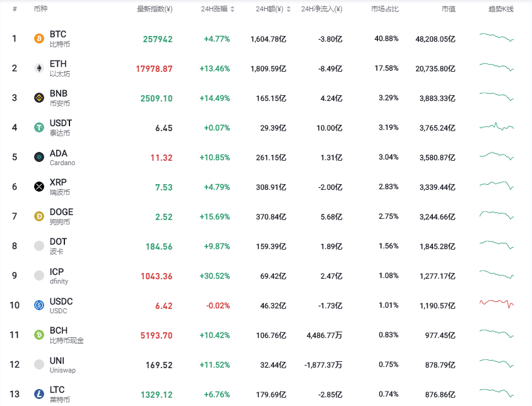Click the 市场占比 column header
This screenshot has height=406, width=532.
point(384,9)
